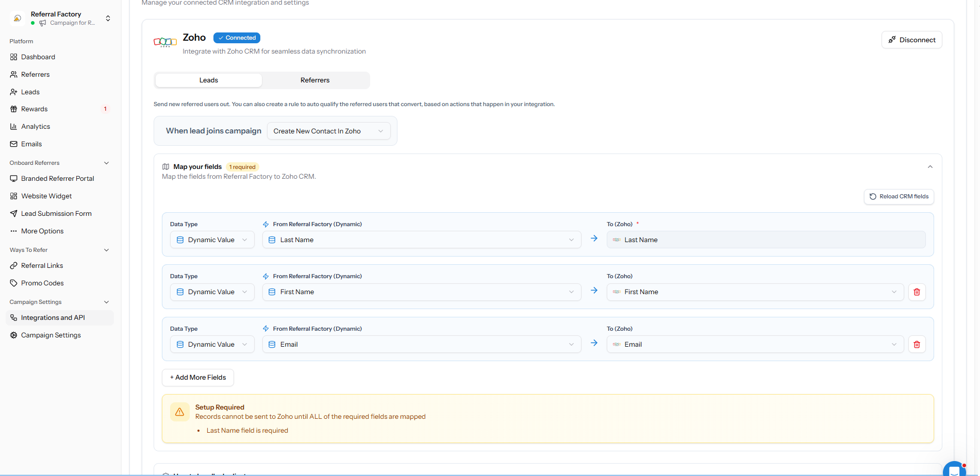This screenshot has height=476, width=980.
Task: Collapse the Campaign Settings sidebar section
Action: (107, 302)
